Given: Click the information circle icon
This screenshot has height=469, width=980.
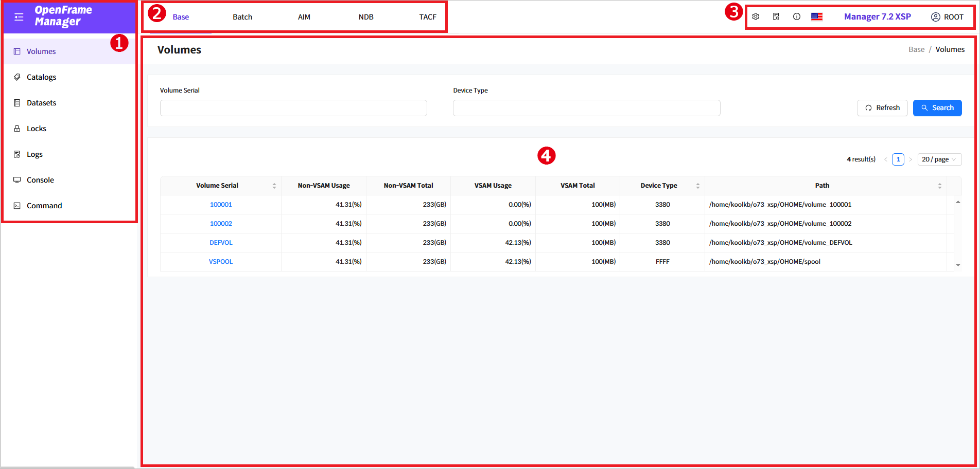Looking at the screenshot, I should click(x=797, y=17).
